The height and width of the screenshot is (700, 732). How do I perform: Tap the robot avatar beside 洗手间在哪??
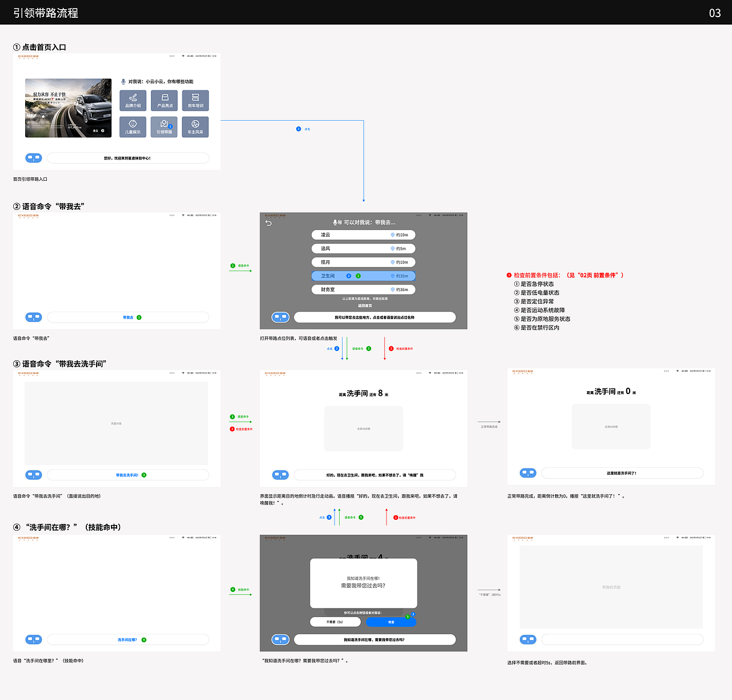pyautogui.click(x=34, y=639)
